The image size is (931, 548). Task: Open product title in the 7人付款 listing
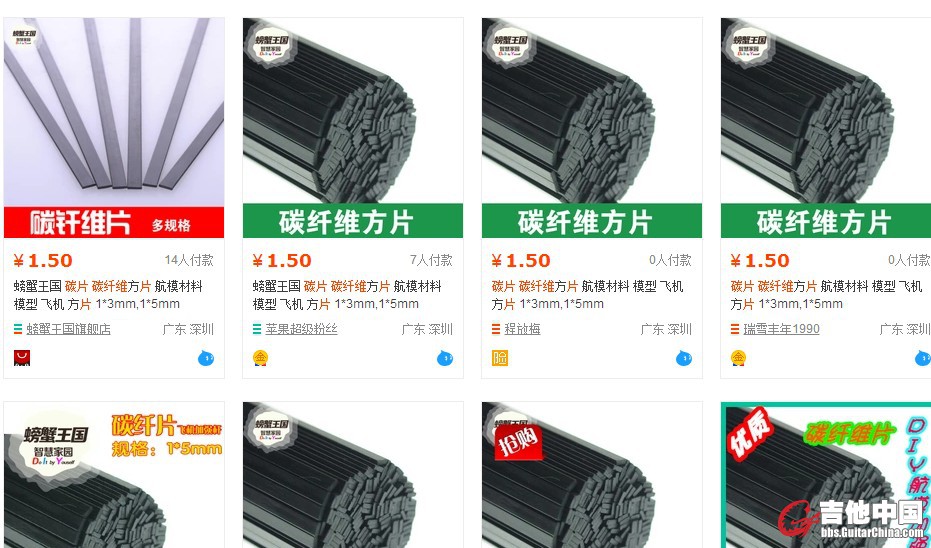pyautogui.click(x=347, y=295)
